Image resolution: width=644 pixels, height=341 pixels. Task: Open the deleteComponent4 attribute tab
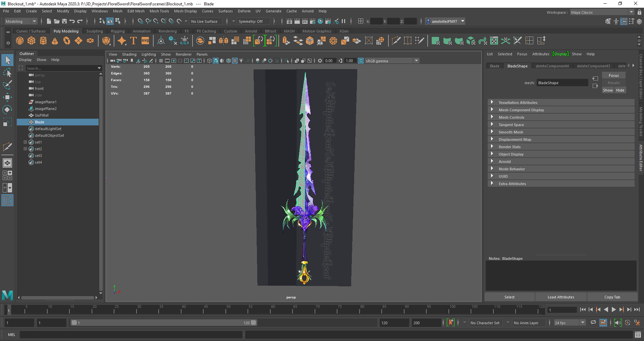point(552,66)
